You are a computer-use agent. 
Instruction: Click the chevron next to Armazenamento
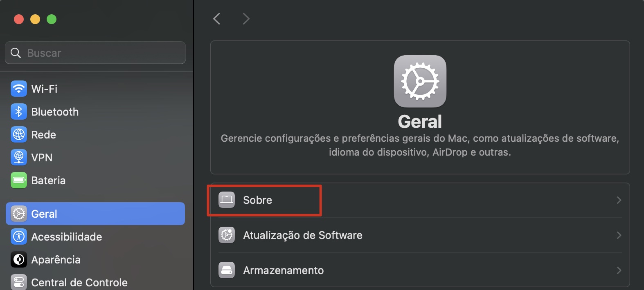click(x=619, y=270)
